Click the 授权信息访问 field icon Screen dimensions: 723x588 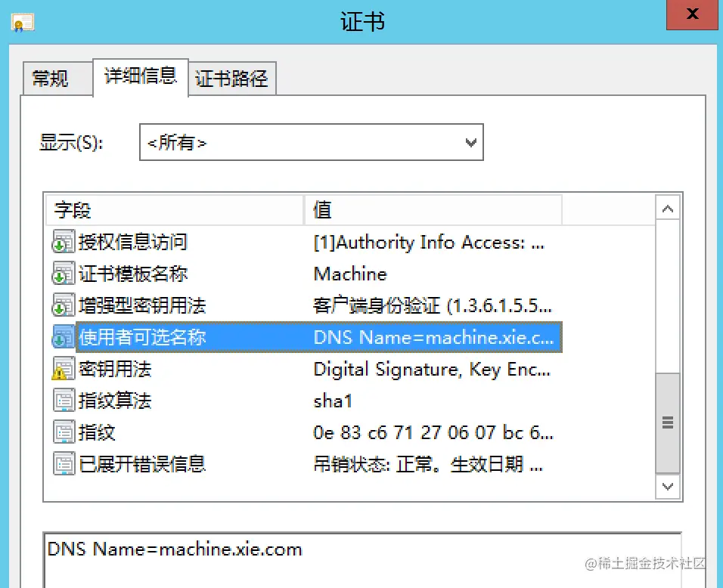64,242
